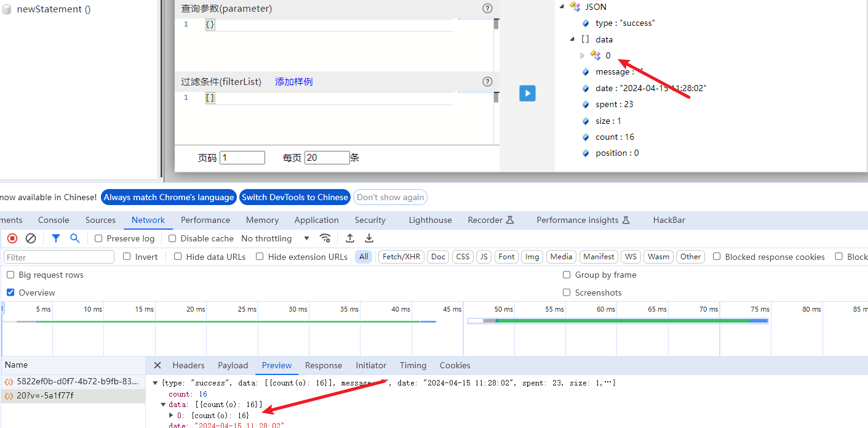Filter requests by JS type

[484, 257]
